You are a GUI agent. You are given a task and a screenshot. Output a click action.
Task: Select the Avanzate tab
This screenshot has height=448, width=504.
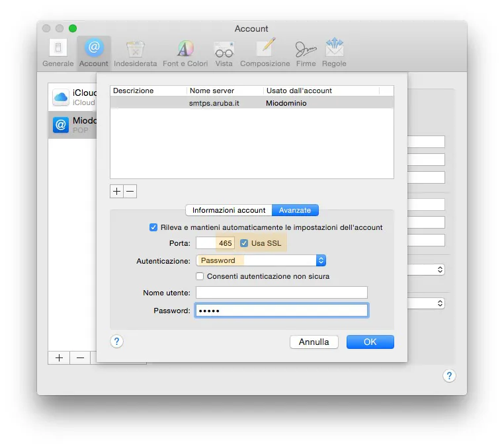click(295, 210)
